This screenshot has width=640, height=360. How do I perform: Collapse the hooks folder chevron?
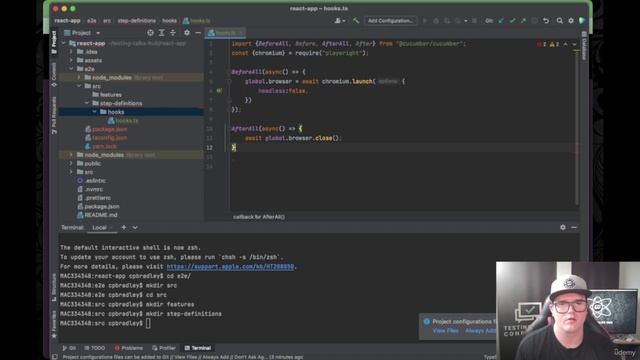coord(94,112)
